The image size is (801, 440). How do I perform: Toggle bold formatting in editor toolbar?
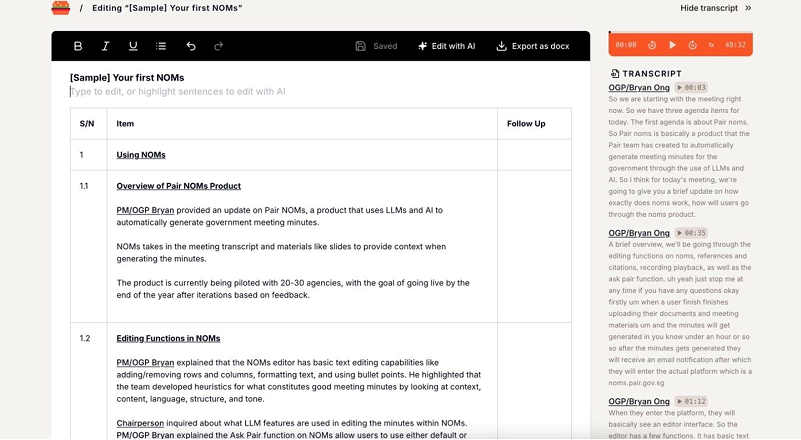[78, 46]
